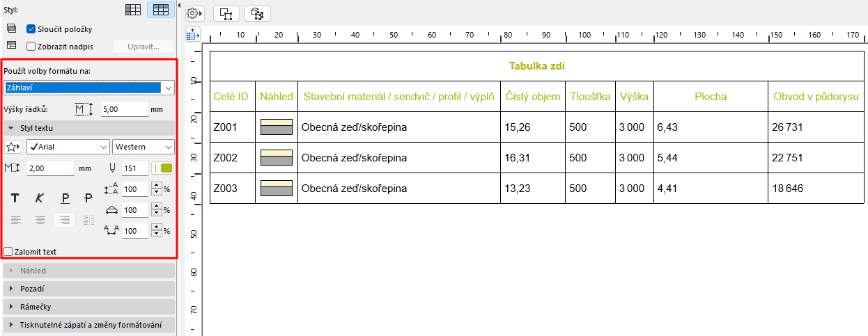This screenshot has height=336, width=868.
Task: Open the Arial font dropdown
Action: (x=68, y=147)
